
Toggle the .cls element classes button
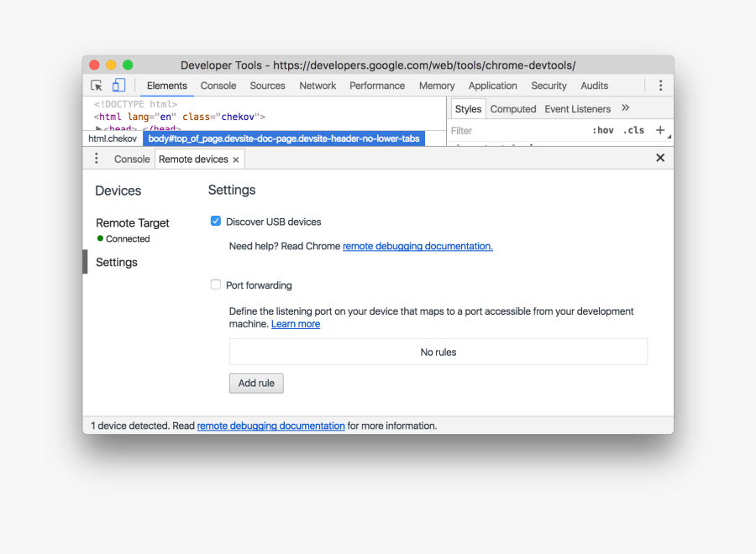(x=633, y=130)
